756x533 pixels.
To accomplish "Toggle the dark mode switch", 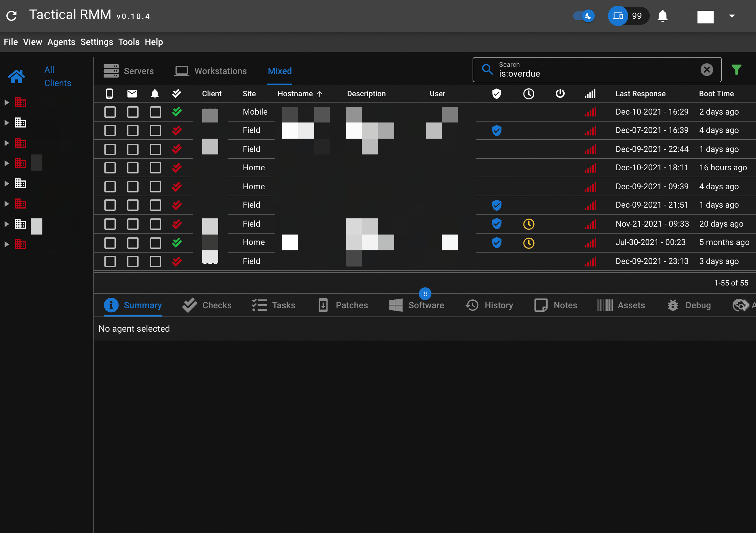I will pos(584,16).
